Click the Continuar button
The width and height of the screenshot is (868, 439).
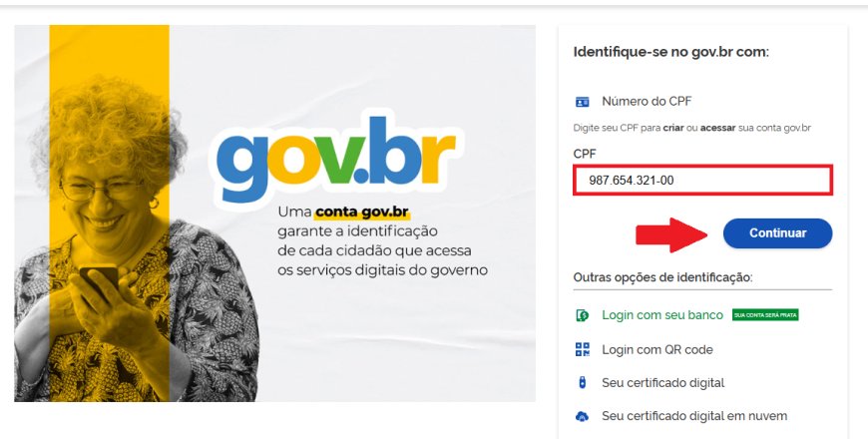(777, 233)
